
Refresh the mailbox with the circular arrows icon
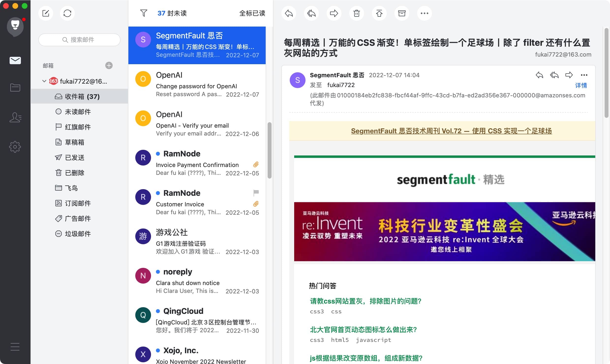(67, 13)
